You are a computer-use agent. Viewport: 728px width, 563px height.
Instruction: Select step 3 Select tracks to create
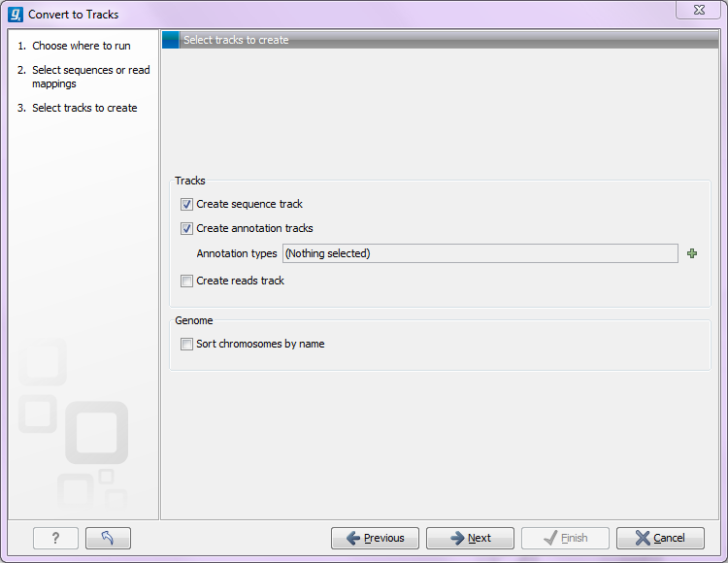84,108
